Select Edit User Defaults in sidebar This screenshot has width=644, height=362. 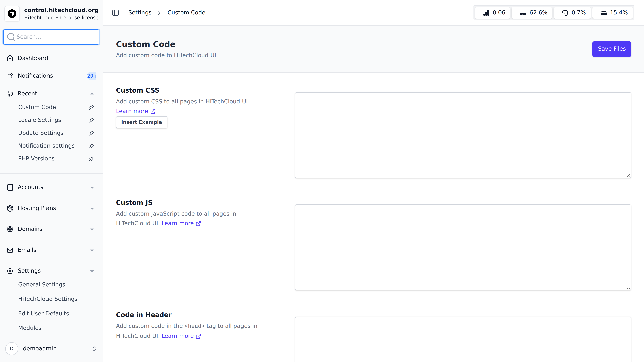click(43, 314)
